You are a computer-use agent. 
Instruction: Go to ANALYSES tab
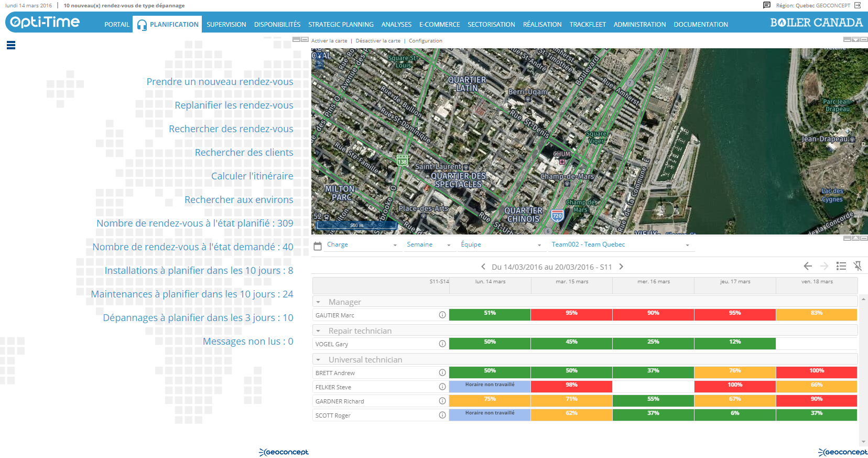396,25
